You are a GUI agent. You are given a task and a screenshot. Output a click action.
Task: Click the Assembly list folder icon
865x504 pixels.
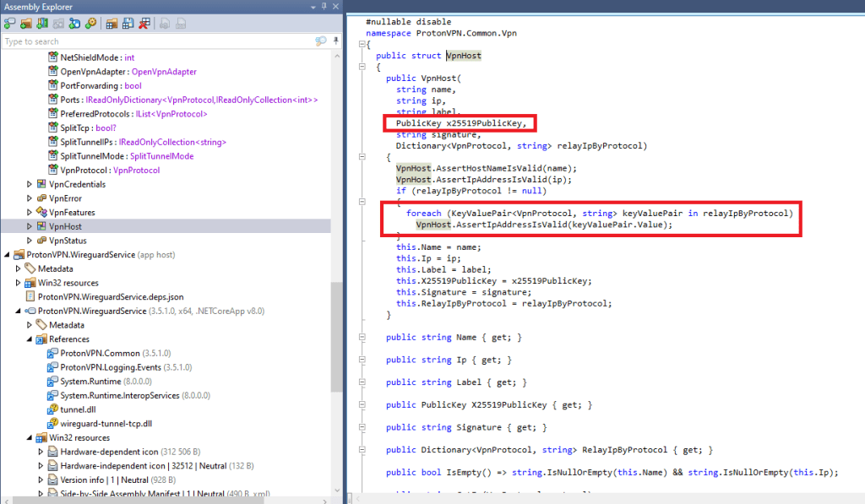point(112,23)
